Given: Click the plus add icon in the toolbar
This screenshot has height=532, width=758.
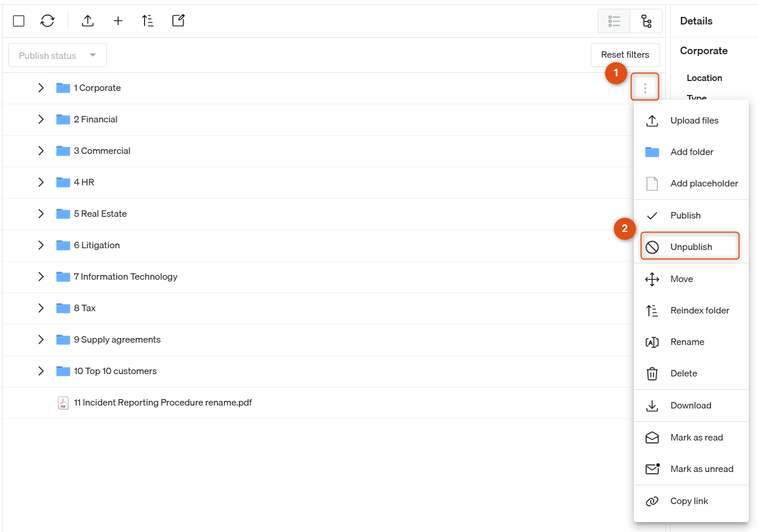Looking at the screenshot, I should pyautogui.click(x=118, y=21).
